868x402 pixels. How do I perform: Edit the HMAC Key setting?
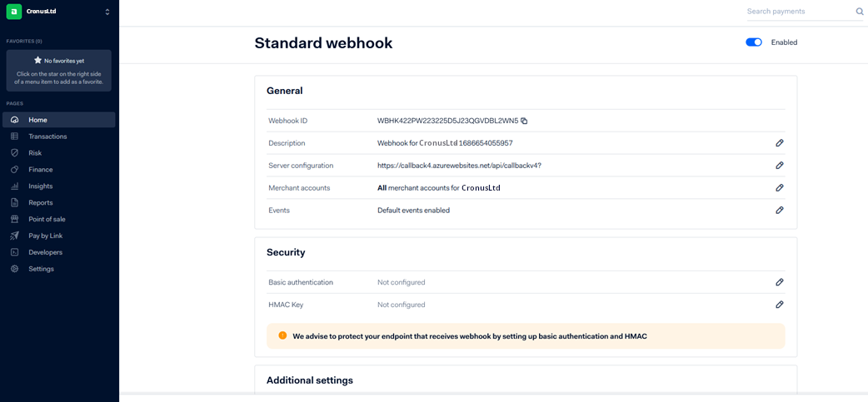[x=780, y=305]
